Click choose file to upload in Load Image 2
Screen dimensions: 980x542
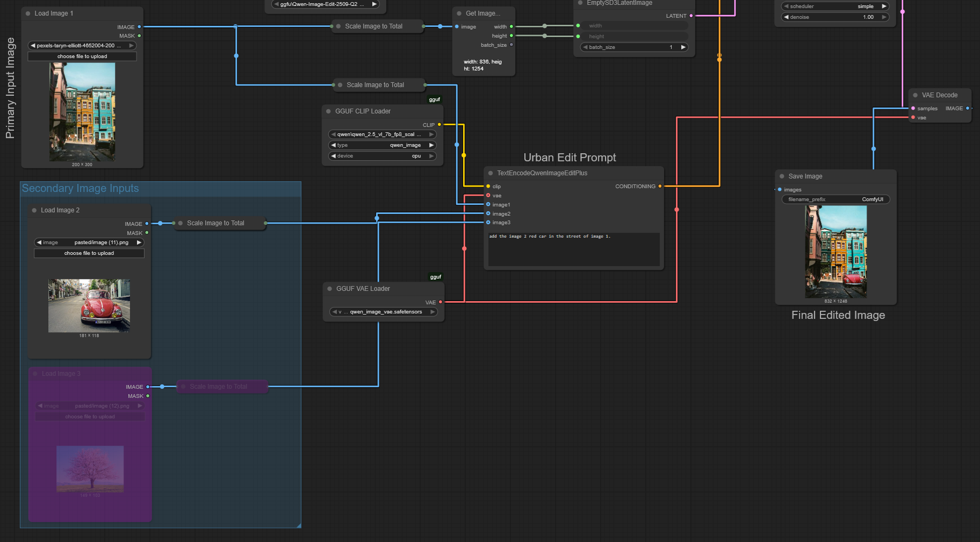[89, 253]
